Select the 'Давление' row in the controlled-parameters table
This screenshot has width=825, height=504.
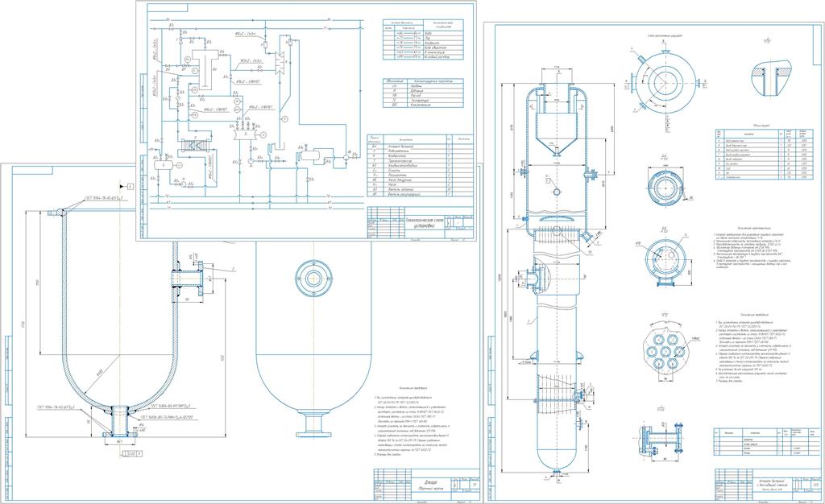click(424, 91)
